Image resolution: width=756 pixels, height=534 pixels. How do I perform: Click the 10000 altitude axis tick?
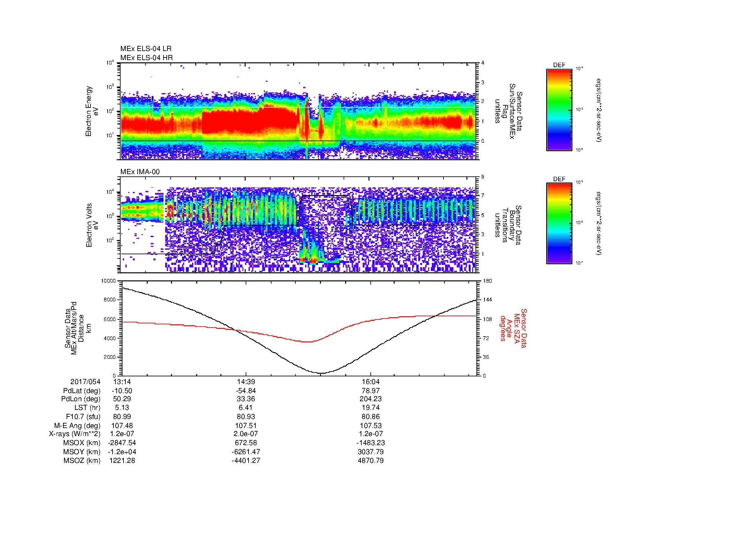click(x=108, y=281)
